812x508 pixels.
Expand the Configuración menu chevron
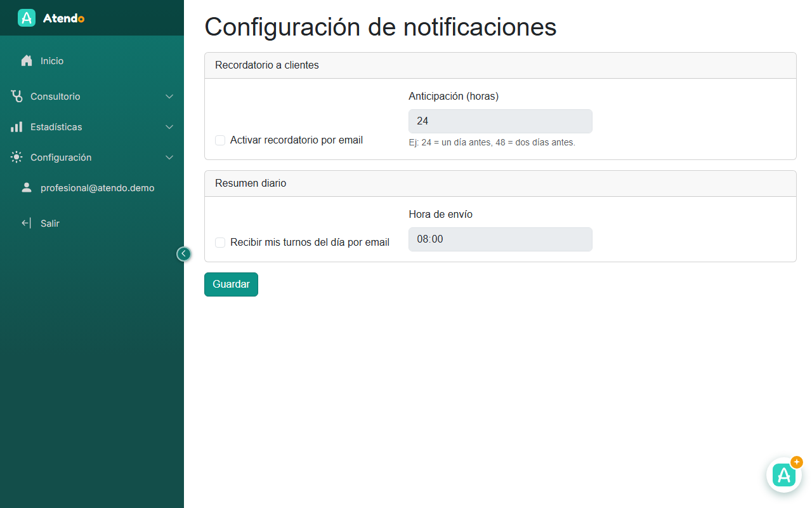pos(169,157)
